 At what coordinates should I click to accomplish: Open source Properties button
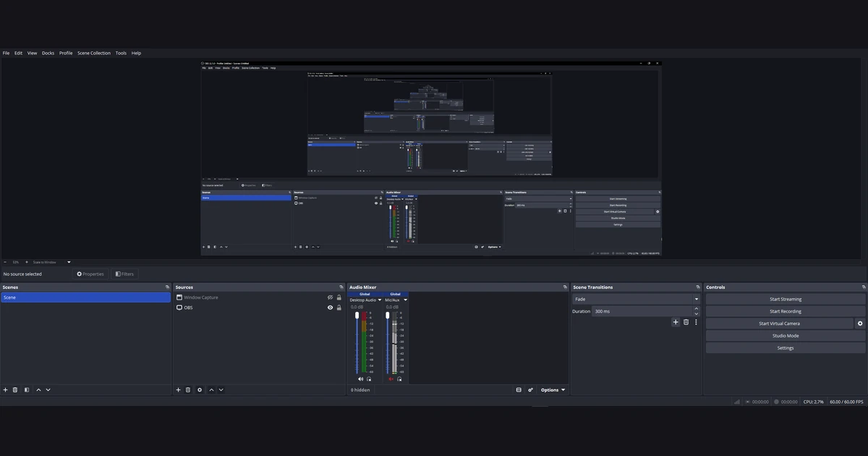pyautogui.click(x=90, y=274)
